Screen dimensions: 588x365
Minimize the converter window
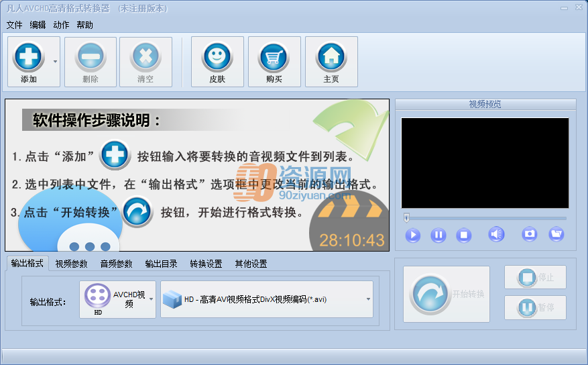564,8
